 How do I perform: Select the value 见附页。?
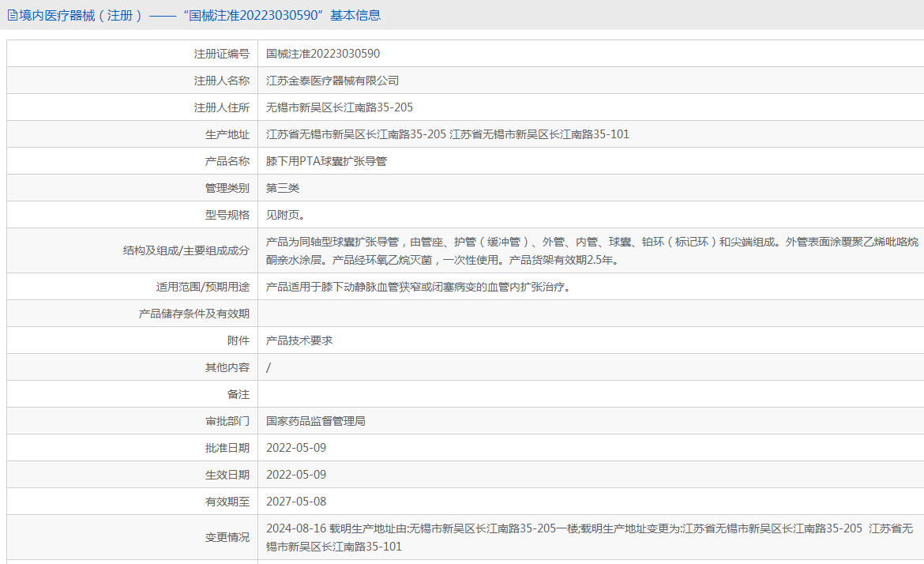286,215
